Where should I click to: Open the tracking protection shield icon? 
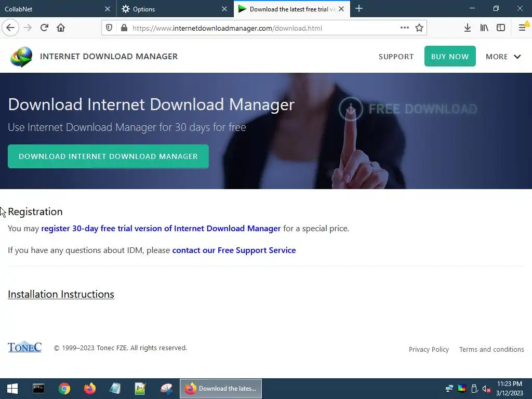pos(109,28)
